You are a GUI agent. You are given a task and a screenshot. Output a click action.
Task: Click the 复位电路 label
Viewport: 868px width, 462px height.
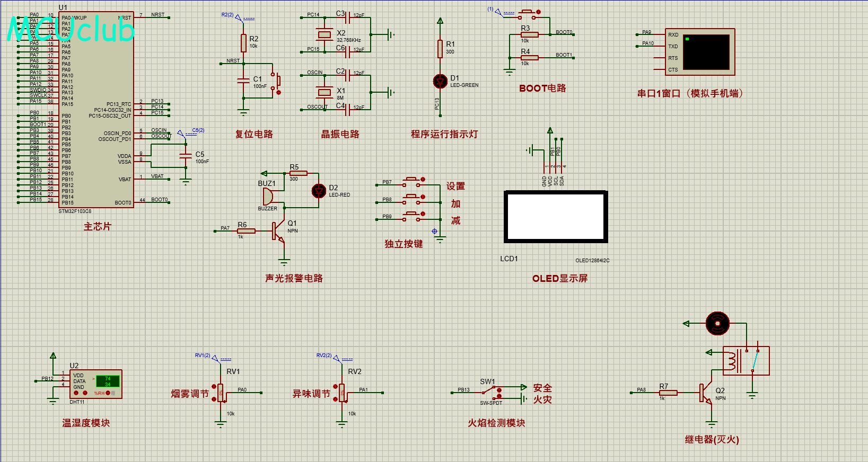click(x=254, y=134)
